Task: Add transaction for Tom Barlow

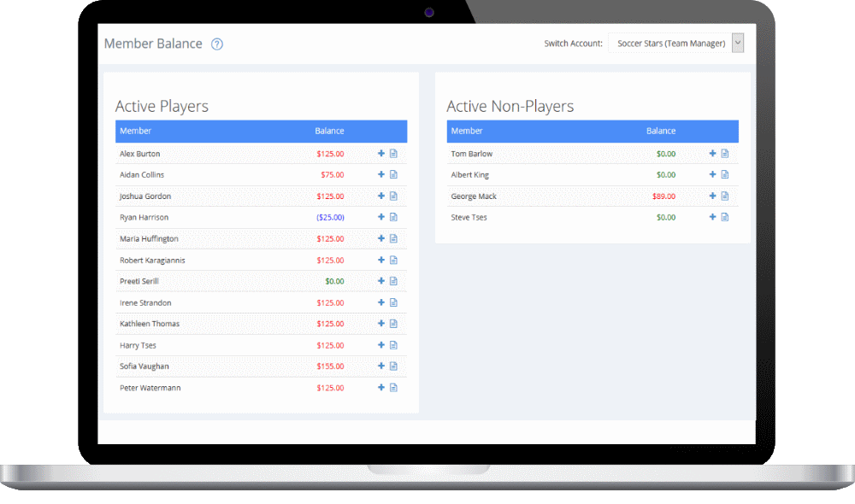Action: point(713,154)
